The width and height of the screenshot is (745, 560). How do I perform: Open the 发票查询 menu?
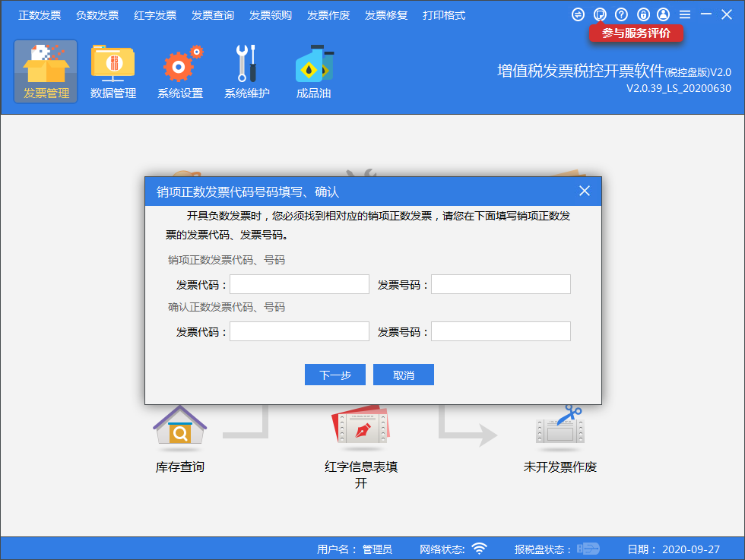213,15
